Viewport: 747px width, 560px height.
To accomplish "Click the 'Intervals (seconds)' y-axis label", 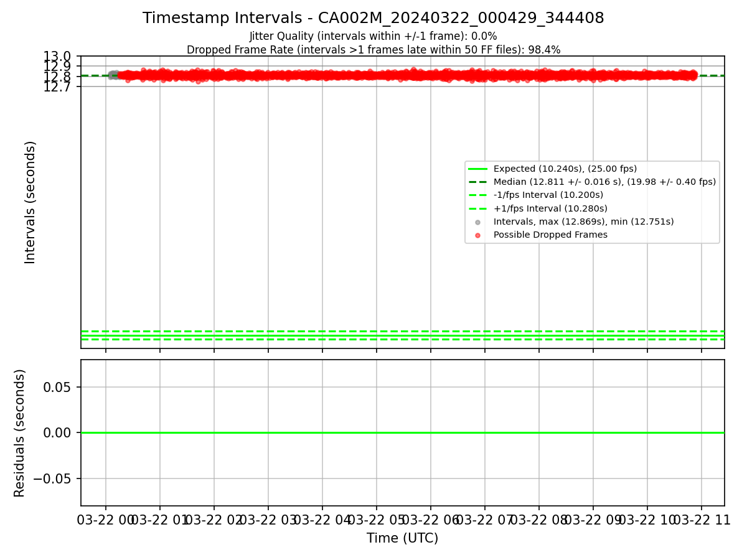I will (x=31, y=202).
